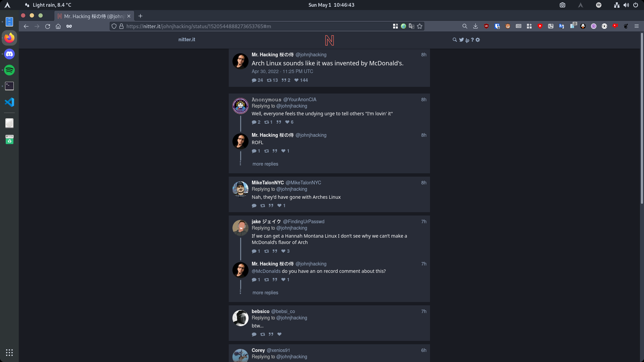The image size is (644, 362).
Task: Open Firefox downloads arrow icon
Action: tap(475, 26)
